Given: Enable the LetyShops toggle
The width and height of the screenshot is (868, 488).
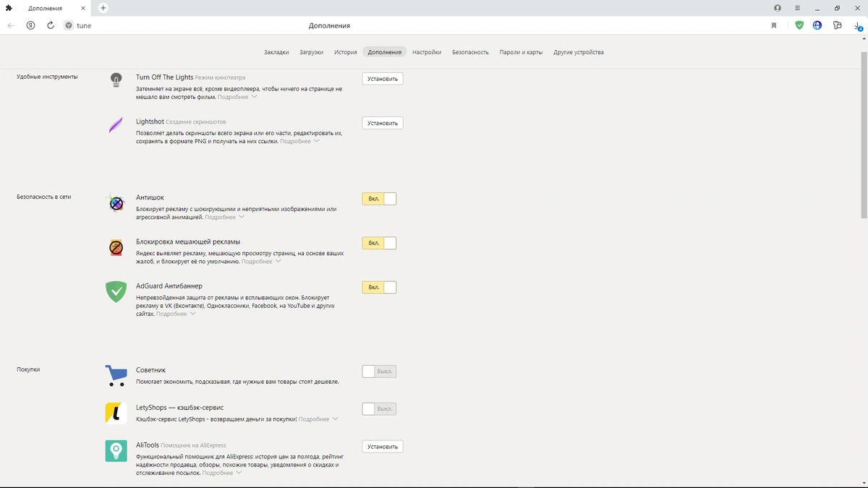Looking at the screenshot, I should point(379,408).
